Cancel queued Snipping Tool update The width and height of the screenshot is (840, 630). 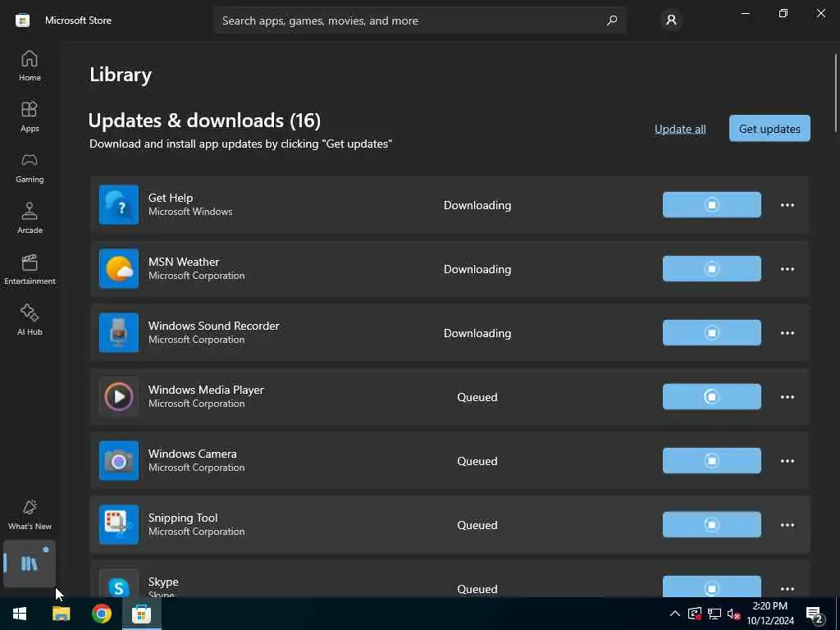click(711, 524)
